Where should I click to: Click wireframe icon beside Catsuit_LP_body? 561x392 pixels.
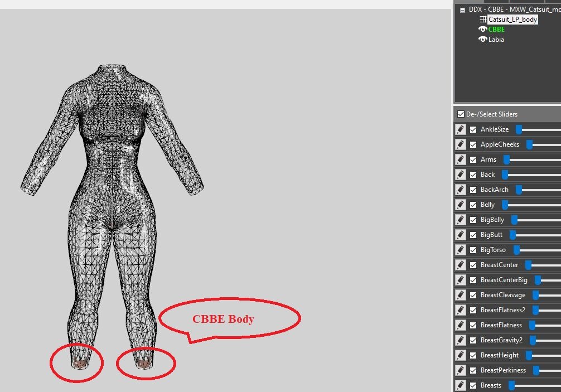tap(483, 20)
